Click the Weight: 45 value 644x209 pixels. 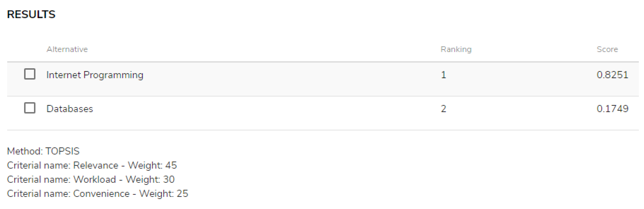pyautogui.click(x=152, y=166)
